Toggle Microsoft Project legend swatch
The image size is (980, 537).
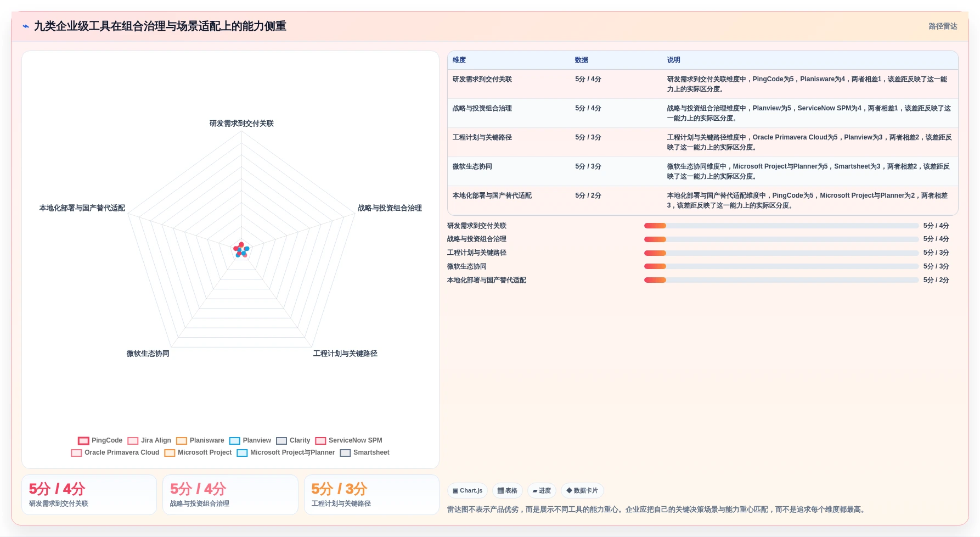170,453
